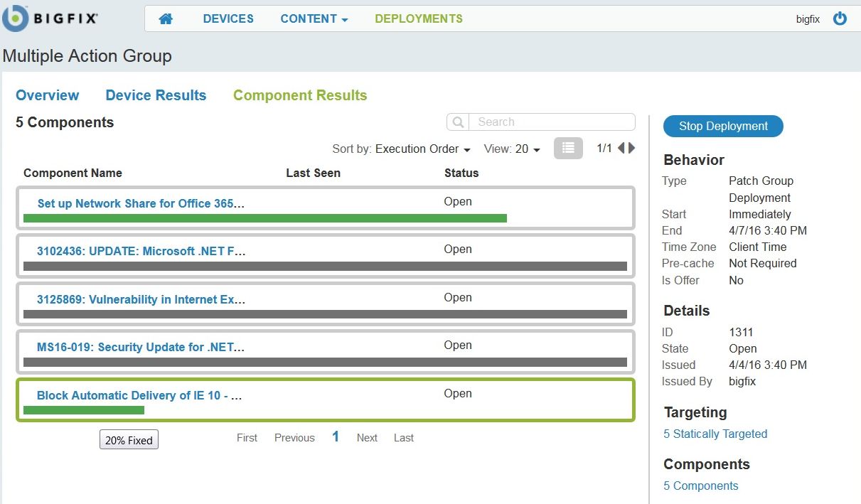Open the 5 Statically Targeted link
This screenshot has width=861, height=504.
pyautogui.click(x=715, y=434)
